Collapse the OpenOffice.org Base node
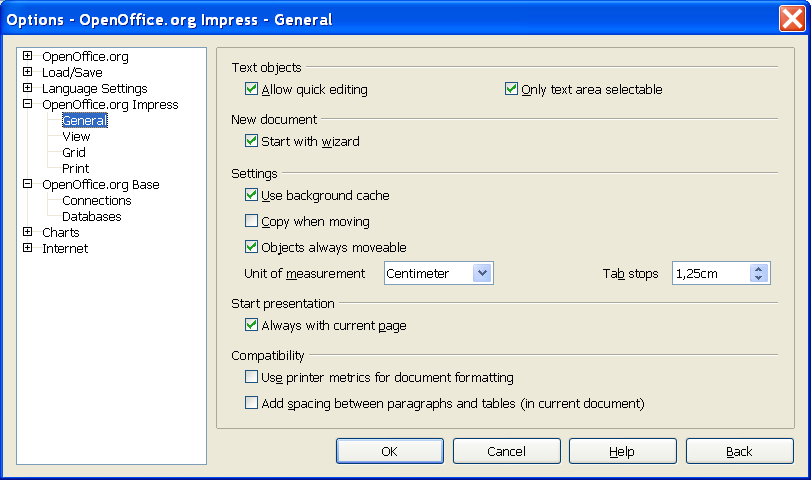Viewport: 811px width, 480px height. 28,184
